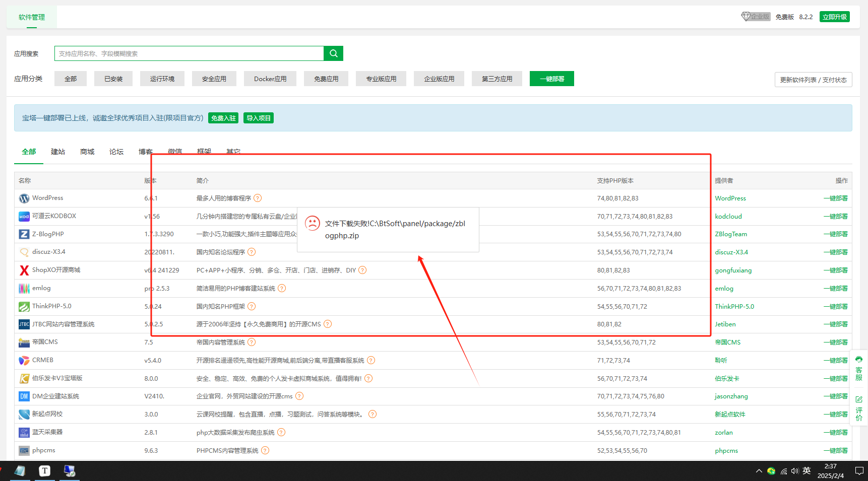Image resolution: width=868 pixels, height=481 pixels.
Task: Click 更新软件列表 / 支付状态 button
Action: pyautogui.click(x=814, y=80)
